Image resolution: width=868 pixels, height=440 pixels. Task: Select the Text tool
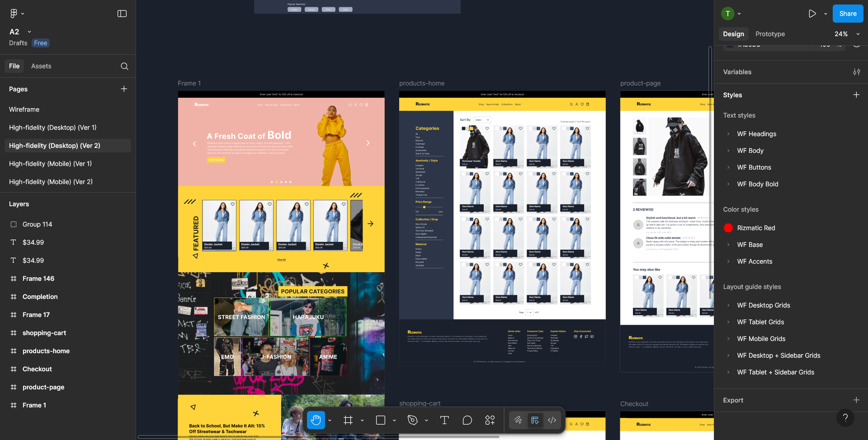444,420
